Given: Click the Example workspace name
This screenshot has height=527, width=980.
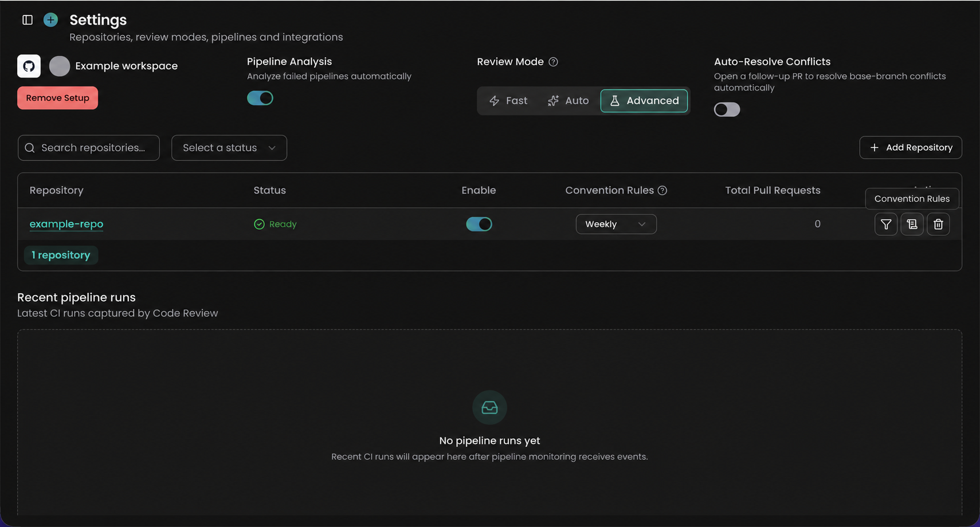Looking at the screenshot, I should 127,66.
